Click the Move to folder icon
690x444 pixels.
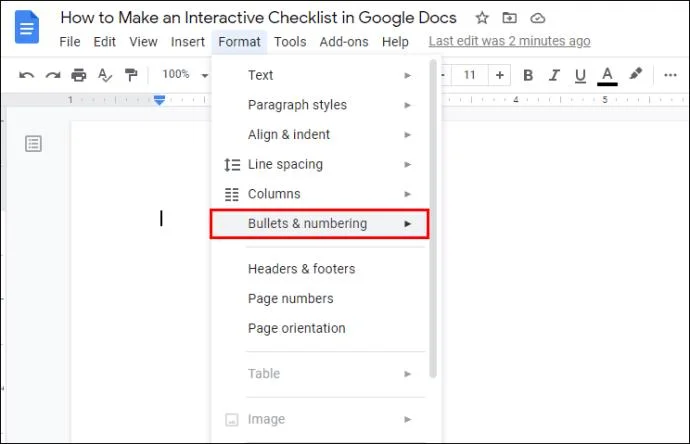click(510, 18)
